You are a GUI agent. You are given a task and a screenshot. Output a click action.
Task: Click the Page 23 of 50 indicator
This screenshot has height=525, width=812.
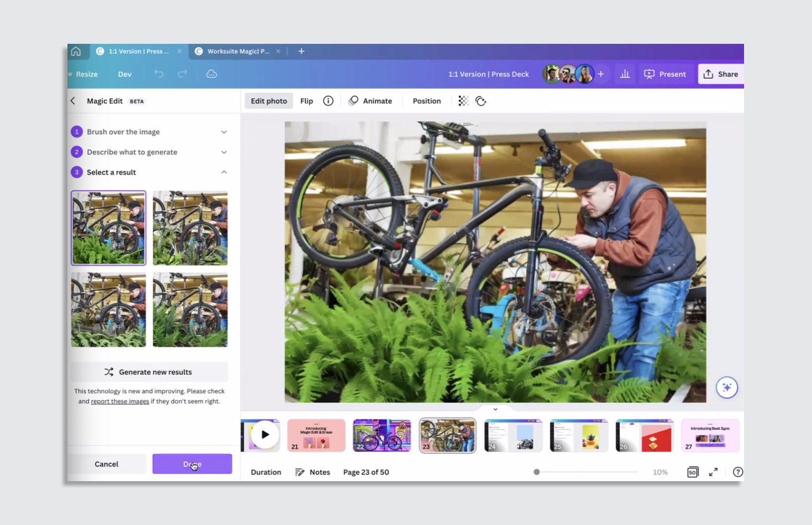(x=366, y=472)
